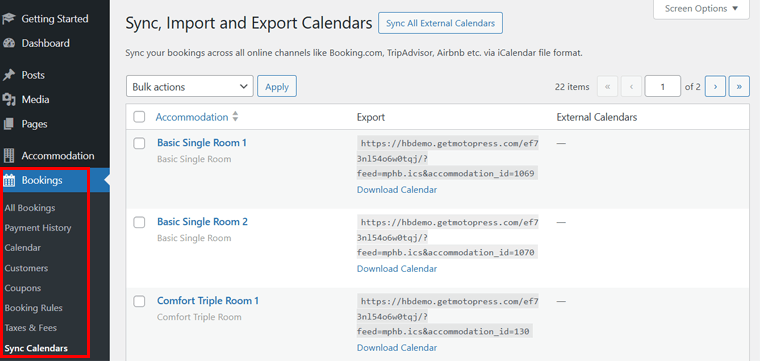Open the Sync Calendars submenu
760x361 pixels.
pyautogui.click(x=36, y=348)
